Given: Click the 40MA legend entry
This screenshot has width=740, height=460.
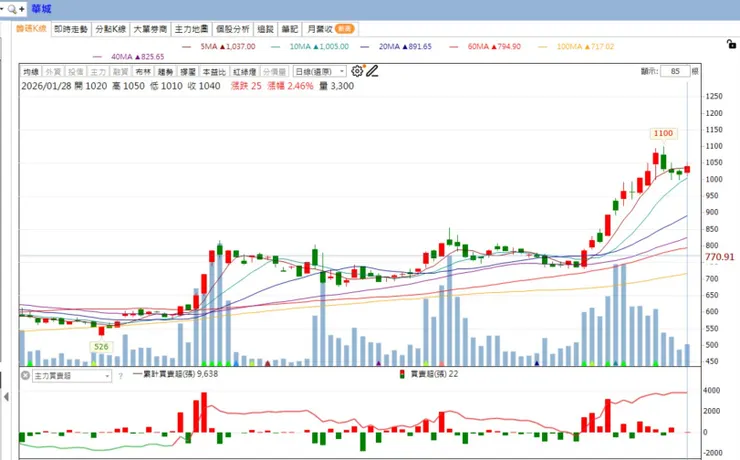Looking at the screenshot, I should pos(128,57).
